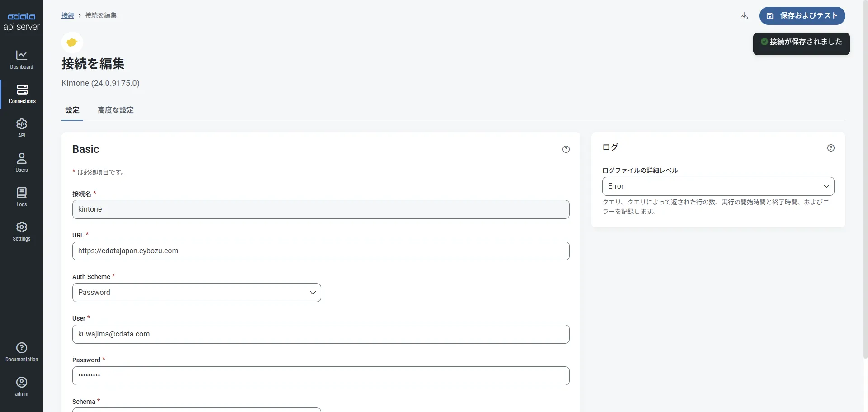Viewport: 868px width, 412px height.
Task: Open the Auth Scheme Password dropdown
Action: [x=197, y=293]
